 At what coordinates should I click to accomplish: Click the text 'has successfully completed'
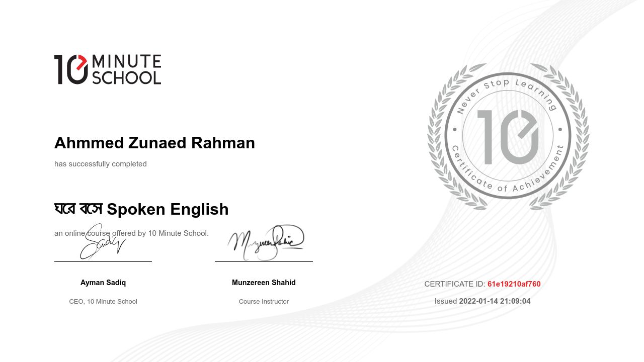coord(101,164)
